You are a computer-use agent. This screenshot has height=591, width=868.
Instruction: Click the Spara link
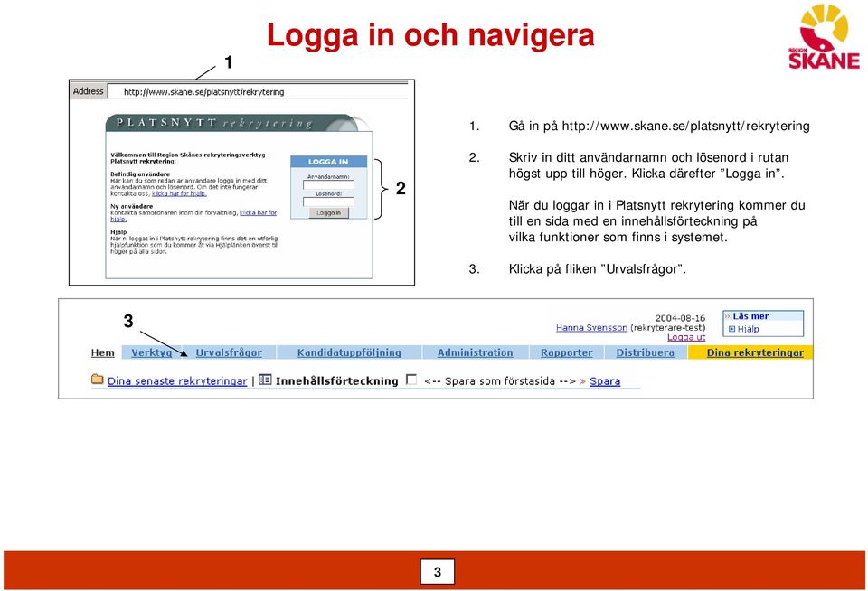tap(605, 380)
